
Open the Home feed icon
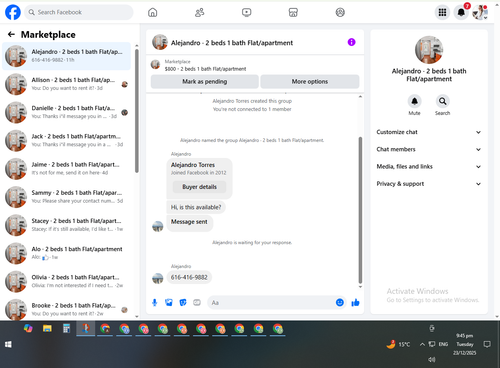pos(153,12)
